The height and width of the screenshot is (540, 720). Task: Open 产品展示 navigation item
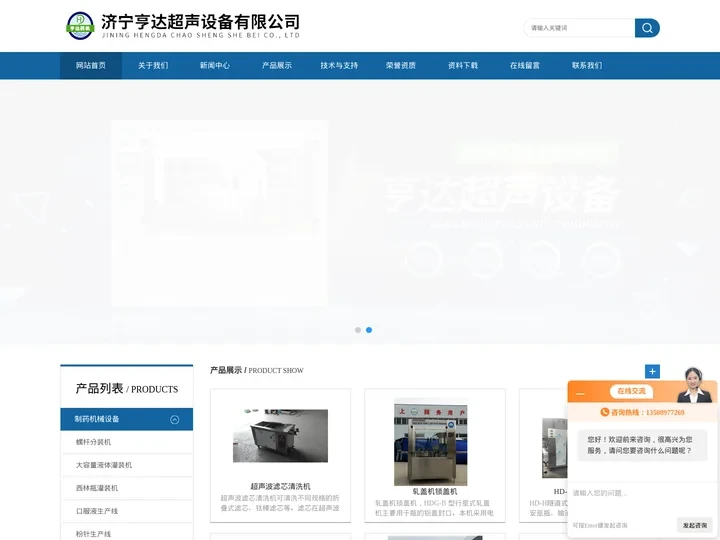(x=277, y=66)
